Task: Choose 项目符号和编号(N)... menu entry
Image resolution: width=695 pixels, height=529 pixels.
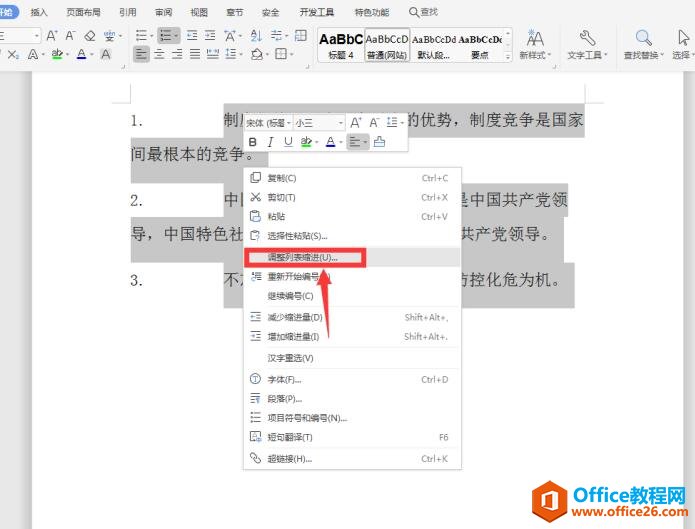Action: coord(353,418)
